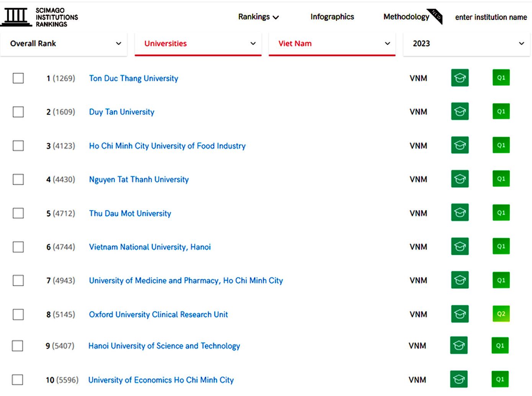Open the Duy Tan University link
This screenshot has height=396, width=532.
coord(121,112)
